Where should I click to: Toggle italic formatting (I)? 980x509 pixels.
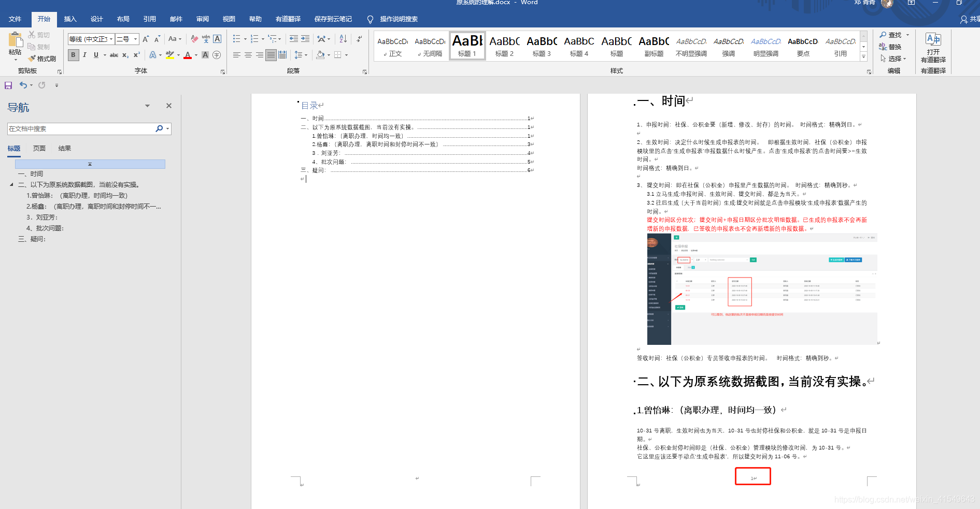click(84, 55)
